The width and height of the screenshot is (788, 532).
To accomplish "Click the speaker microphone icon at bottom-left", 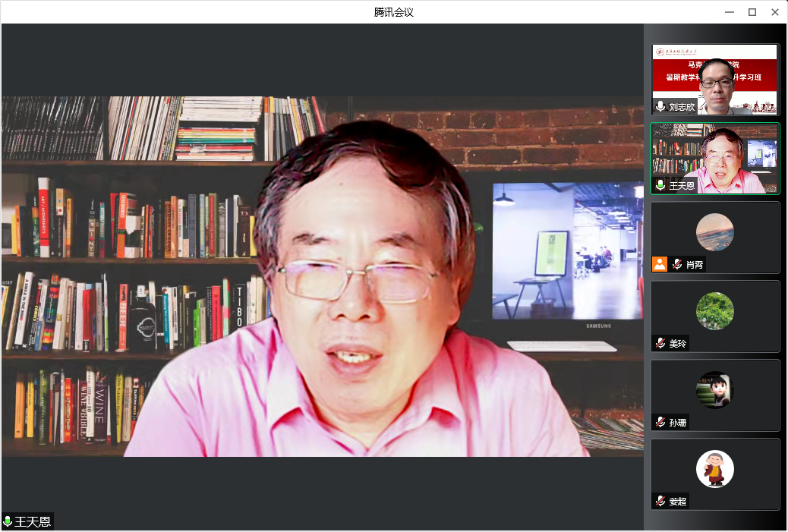I will click(x=8, y=522).
